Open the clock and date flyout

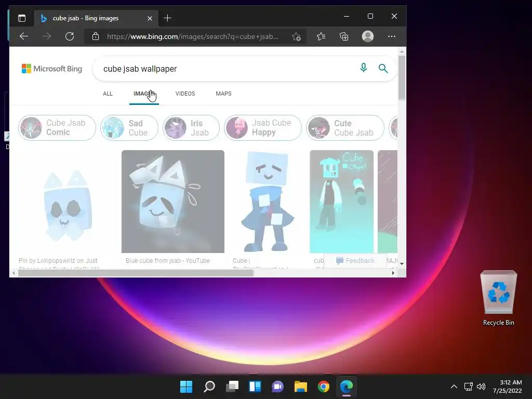[507, 387]
